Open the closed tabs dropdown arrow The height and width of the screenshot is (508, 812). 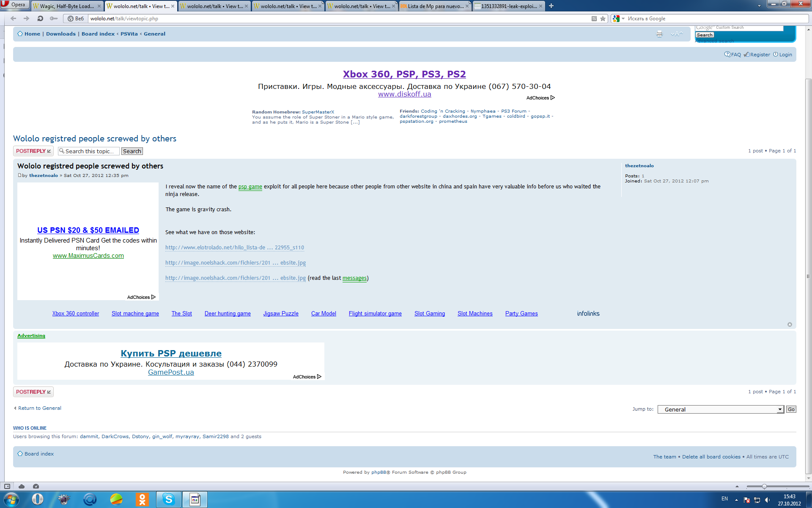tap(759, 6)
